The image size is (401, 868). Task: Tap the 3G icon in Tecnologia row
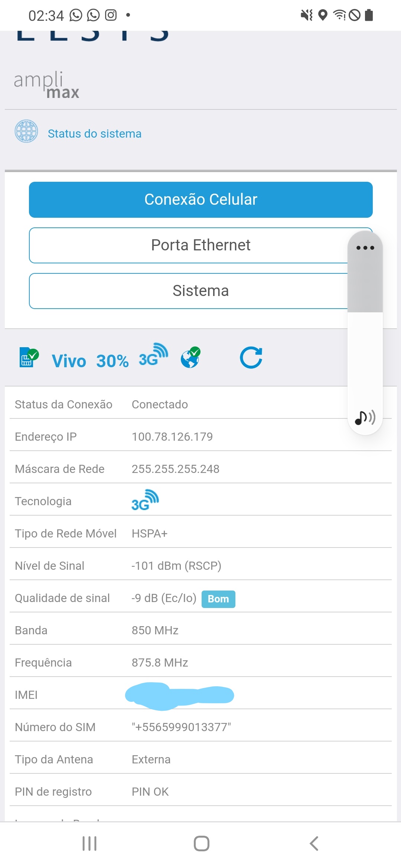coord(145,500)
